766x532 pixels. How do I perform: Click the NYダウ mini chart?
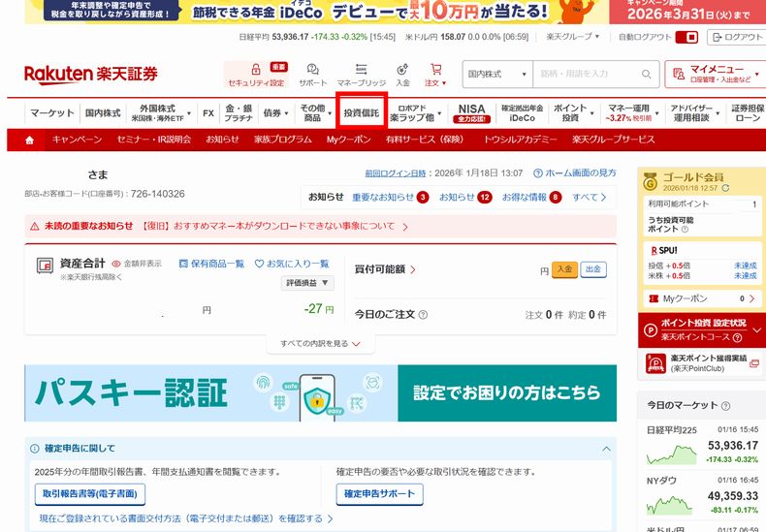tap(669, 505)
